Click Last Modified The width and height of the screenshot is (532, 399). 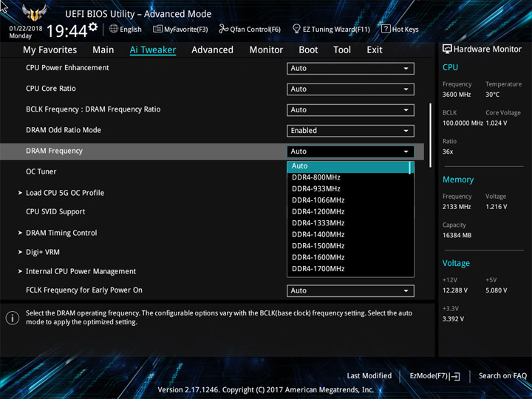point(369,375)
